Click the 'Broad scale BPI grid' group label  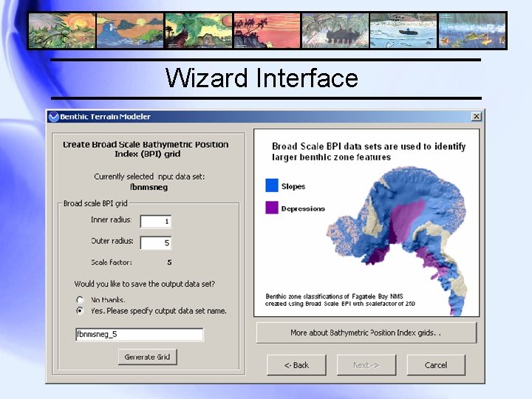(x=95, y=203)
